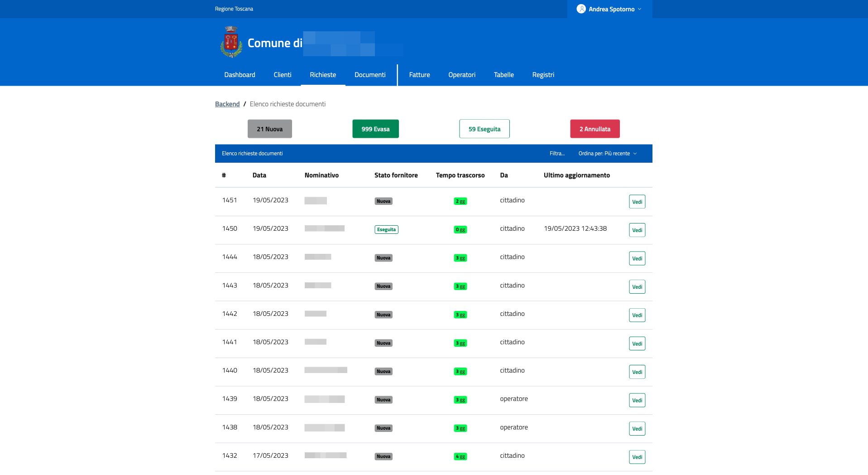Click the green 4 gg badge on row 1432
This screenshot has height=475, width=868.
click(x=460, y=456)
